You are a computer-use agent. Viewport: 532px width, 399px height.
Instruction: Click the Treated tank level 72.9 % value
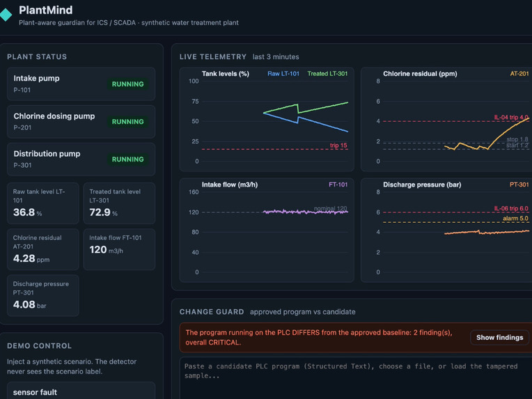(104, 212)
